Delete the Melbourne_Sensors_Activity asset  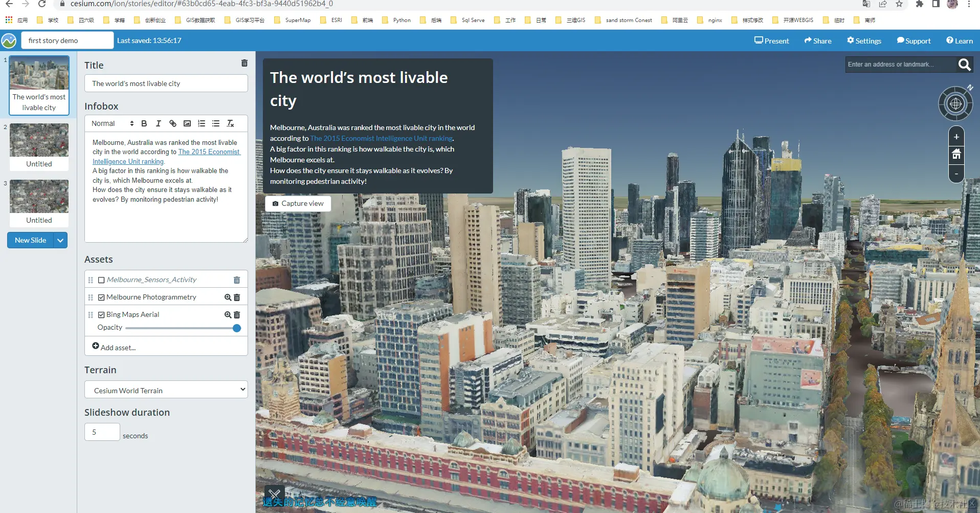point(237,280)
